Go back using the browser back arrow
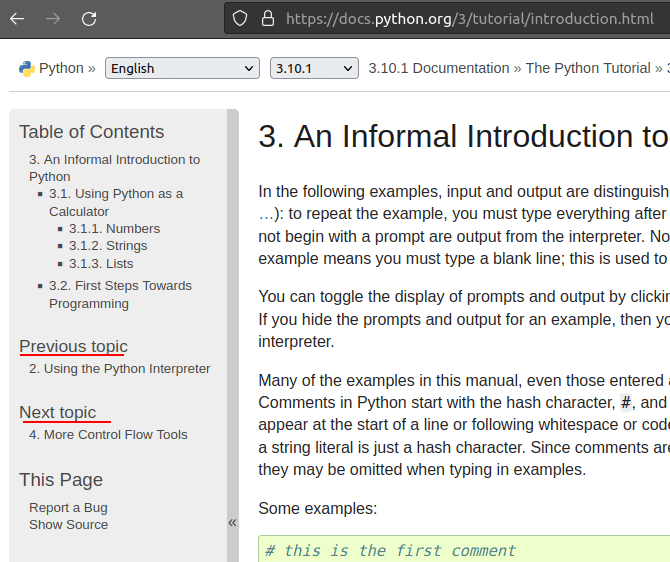This screenshot has width=670, height=562. pos(17,19)
